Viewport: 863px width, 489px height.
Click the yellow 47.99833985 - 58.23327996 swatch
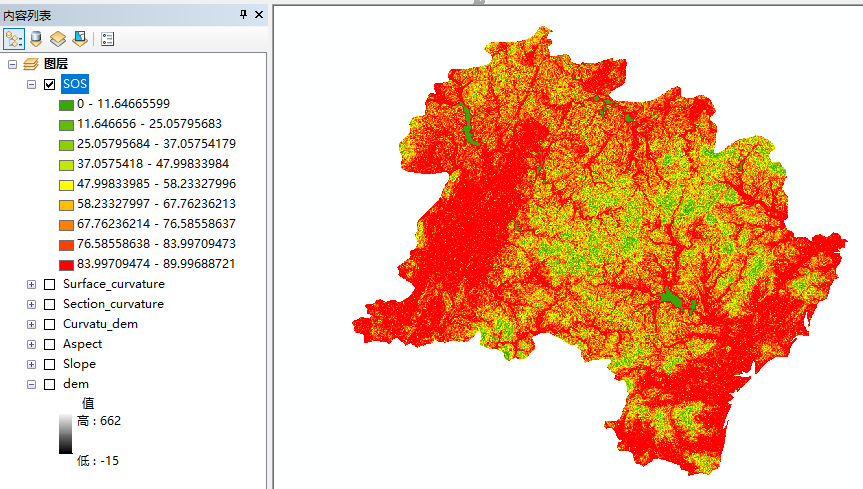(x=66, y=185)
